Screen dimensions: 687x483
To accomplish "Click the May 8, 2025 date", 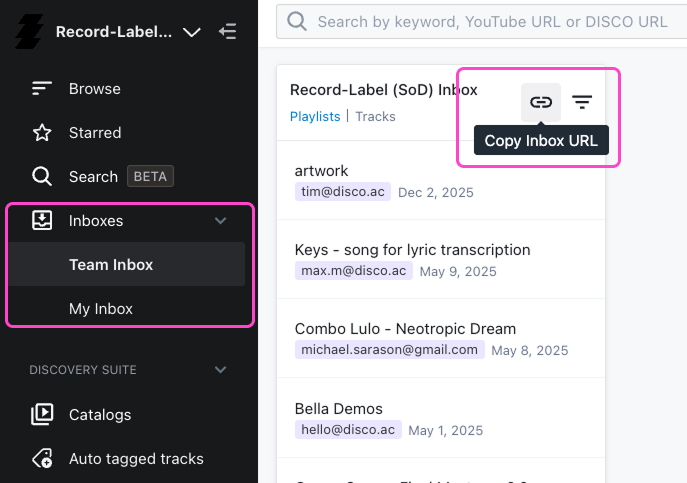I will coord(529,350).
